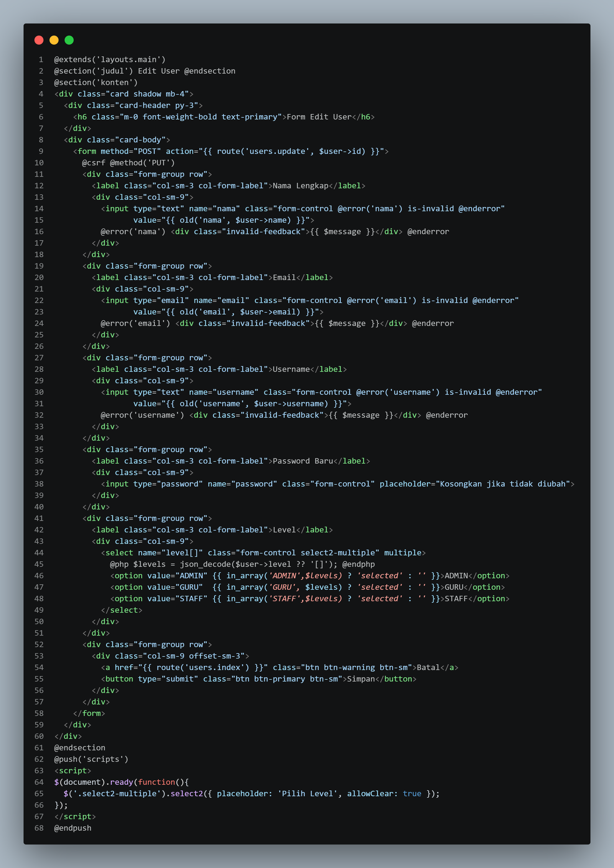
Task: Click the 'Username' label text on line 28
Action: [291, 369]
